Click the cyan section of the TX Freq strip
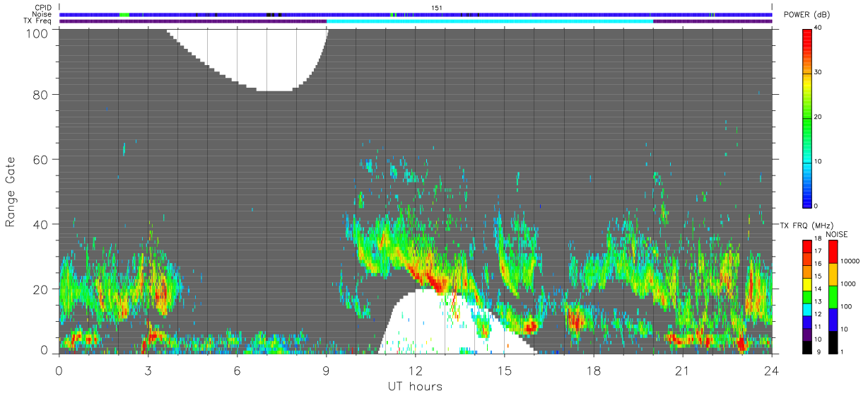 point(490,21)
